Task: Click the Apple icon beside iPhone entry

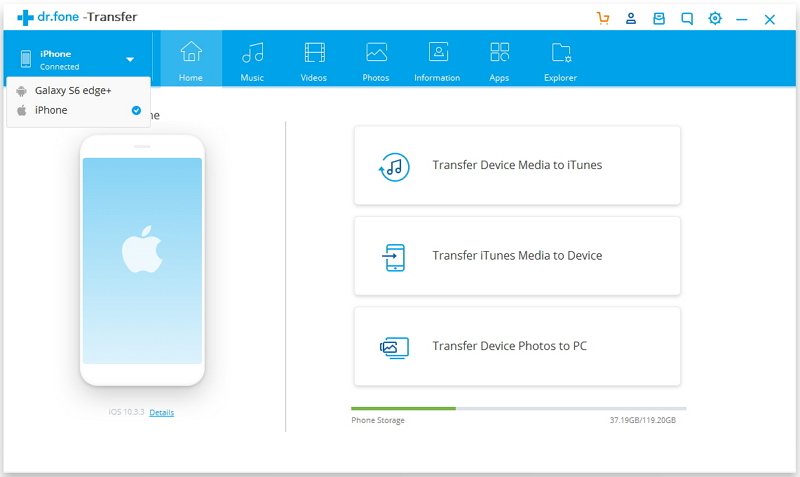Action: (x=21, y=110)
